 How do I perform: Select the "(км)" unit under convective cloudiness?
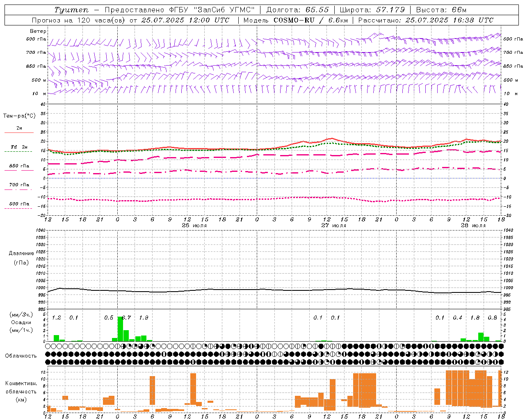click(x=21, y=399)
